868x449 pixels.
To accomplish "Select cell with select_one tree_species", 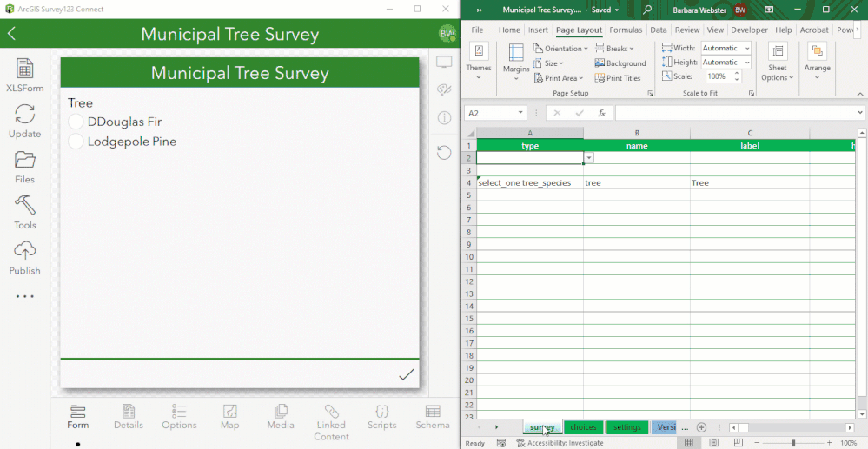I will [x=530, y=182].
